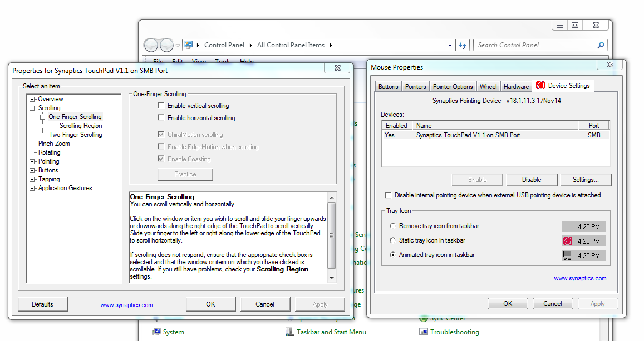Open the Pointer Options tab
The width and height of the screenshot is (644, 341).
(453, 87)
